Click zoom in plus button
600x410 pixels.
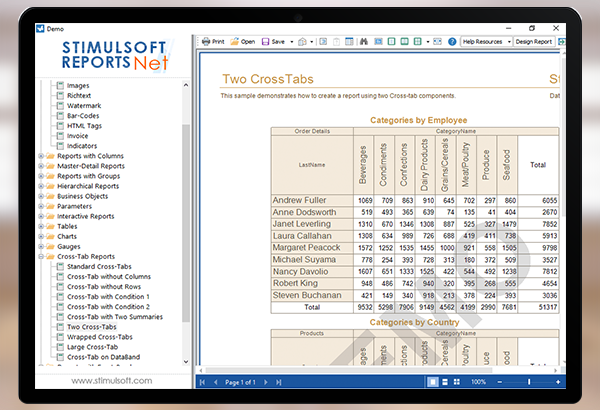click(x=558, y=382)
